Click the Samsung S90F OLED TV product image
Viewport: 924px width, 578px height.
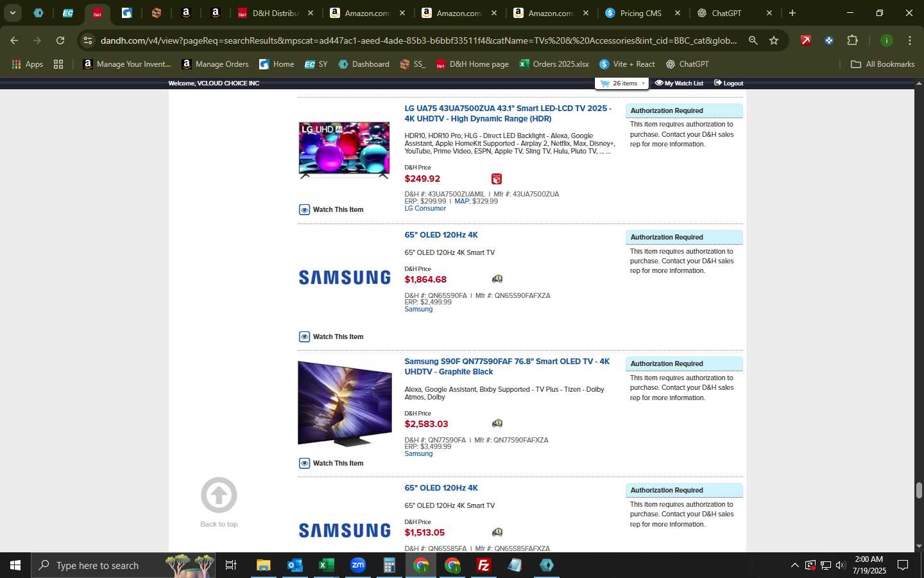(x=345, y=403)
